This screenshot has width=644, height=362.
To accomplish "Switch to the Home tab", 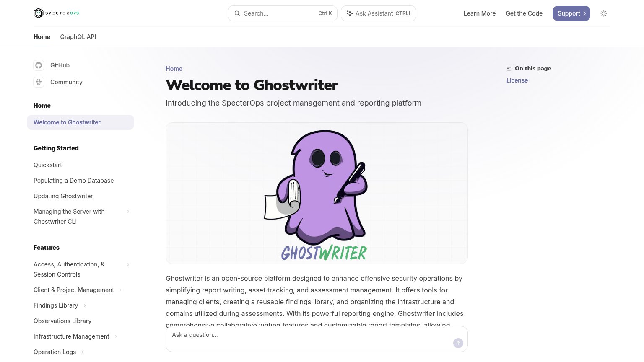I will pos(42,37).
